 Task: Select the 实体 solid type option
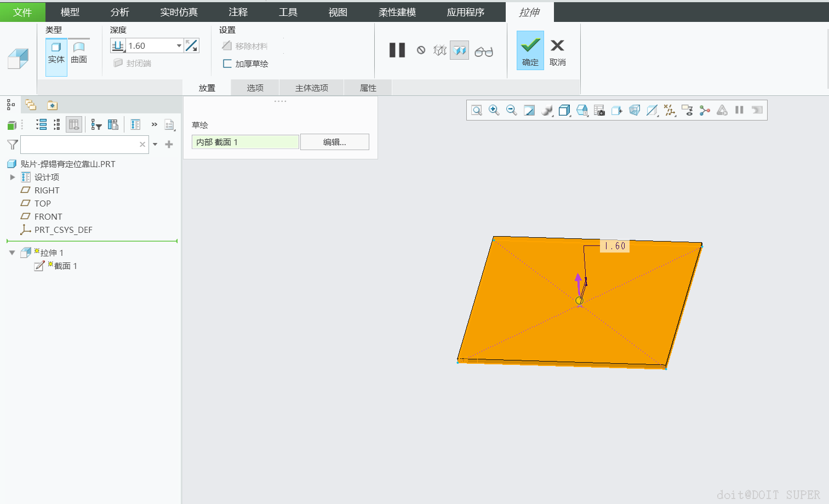pos(56,53)
